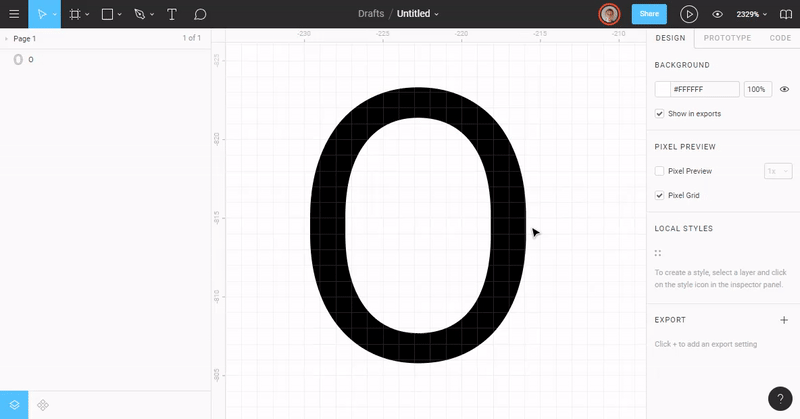Click the Share button
This screenshot has height=419, width=800.
click(649, 14)
